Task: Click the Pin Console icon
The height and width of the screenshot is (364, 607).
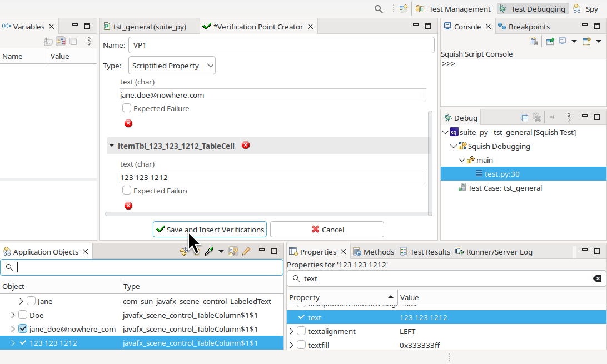Action: 550,41
